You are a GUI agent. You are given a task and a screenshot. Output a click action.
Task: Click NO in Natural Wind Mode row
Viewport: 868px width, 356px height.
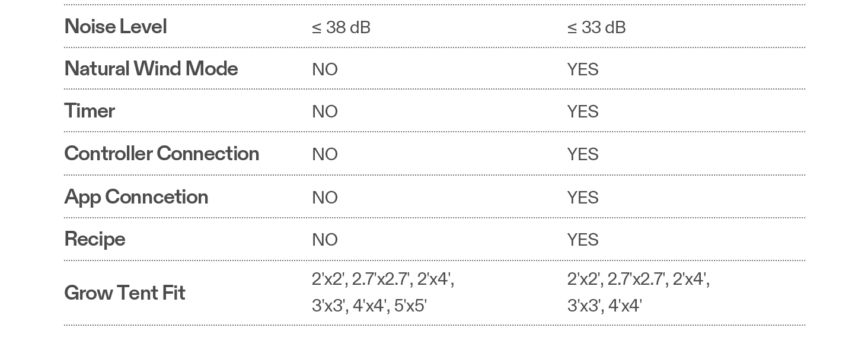point(325,70)
